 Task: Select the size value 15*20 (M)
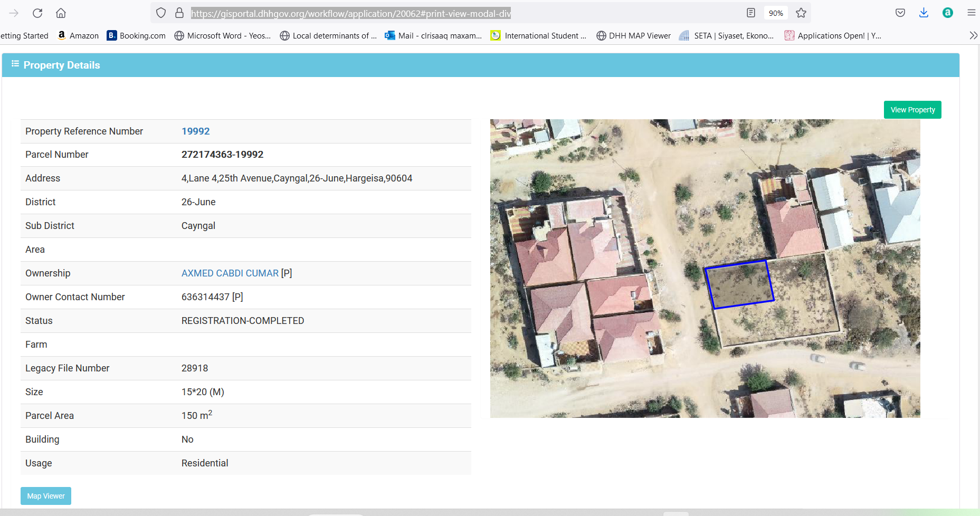pos(203,392)
